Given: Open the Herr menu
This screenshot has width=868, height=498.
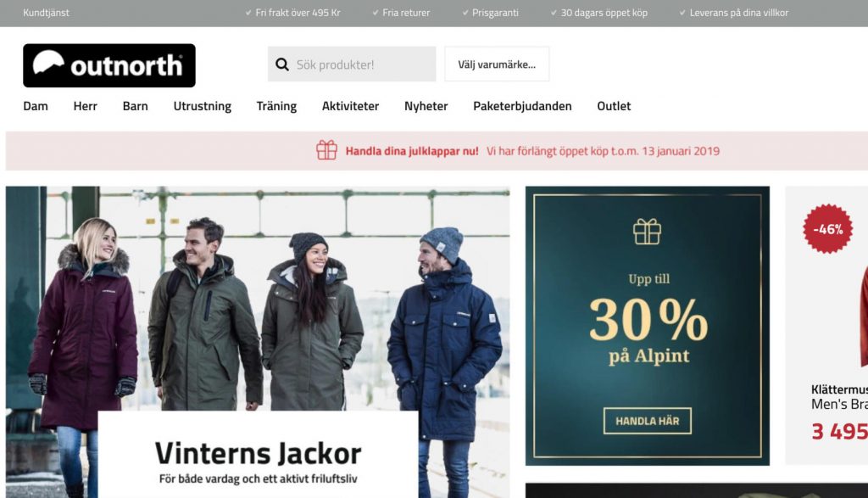Looking at the screenshot, I should point(86,106).
